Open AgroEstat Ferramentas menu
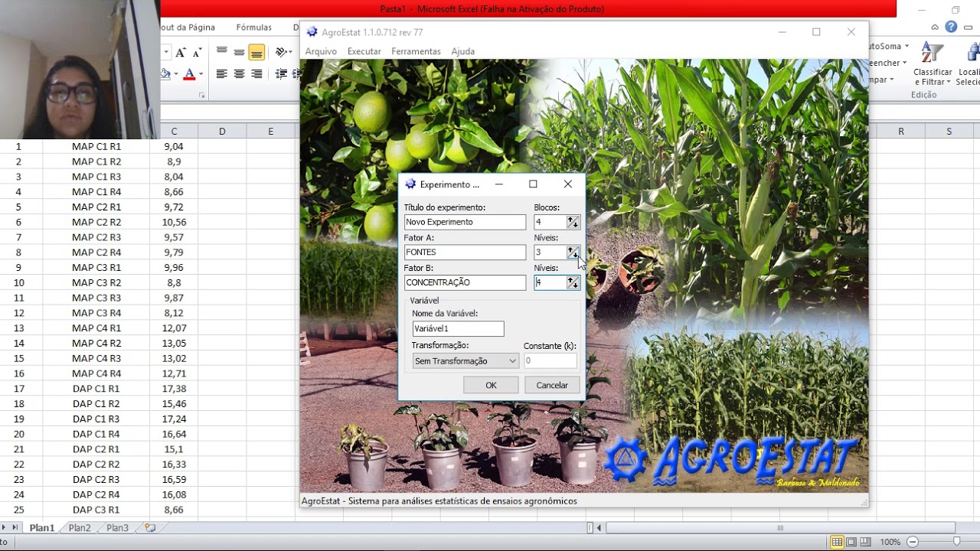The image size is (980, 551). click(416, 51)
